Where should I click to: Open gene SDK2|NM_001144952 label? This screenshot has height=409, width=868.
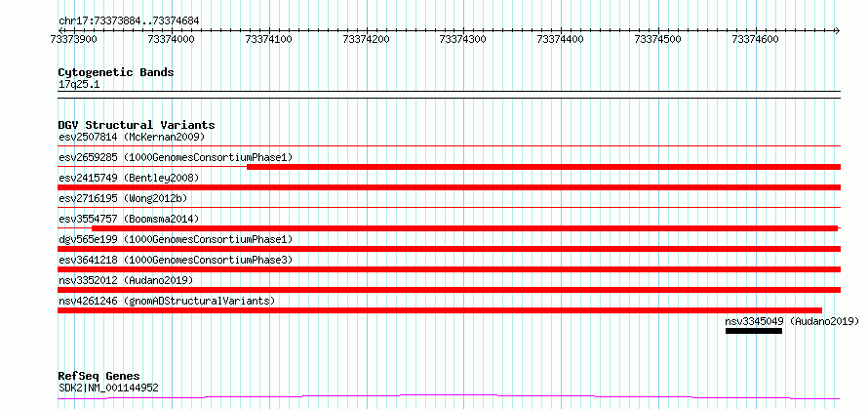[108, 388]
